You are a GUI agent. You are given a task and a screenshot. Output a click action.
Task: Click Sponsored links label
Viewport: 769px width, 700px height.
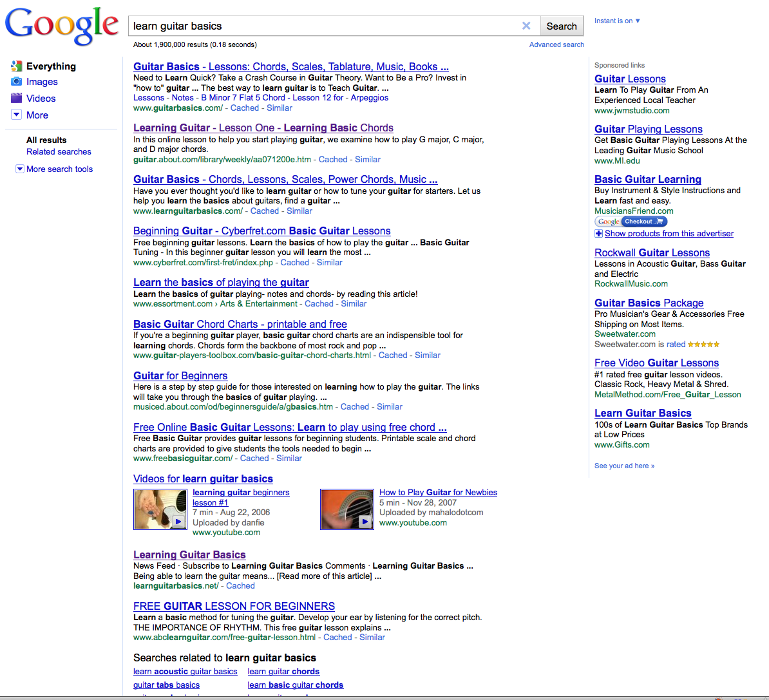[x=620, y=65]
